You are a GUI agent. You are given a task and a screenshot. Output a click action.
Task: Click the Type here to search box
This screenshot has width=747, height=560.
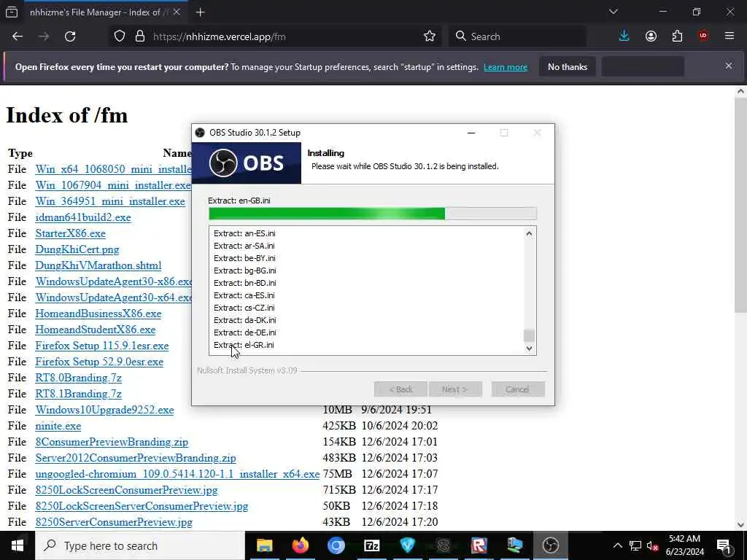pyautogui.click(x=140, y=545)
